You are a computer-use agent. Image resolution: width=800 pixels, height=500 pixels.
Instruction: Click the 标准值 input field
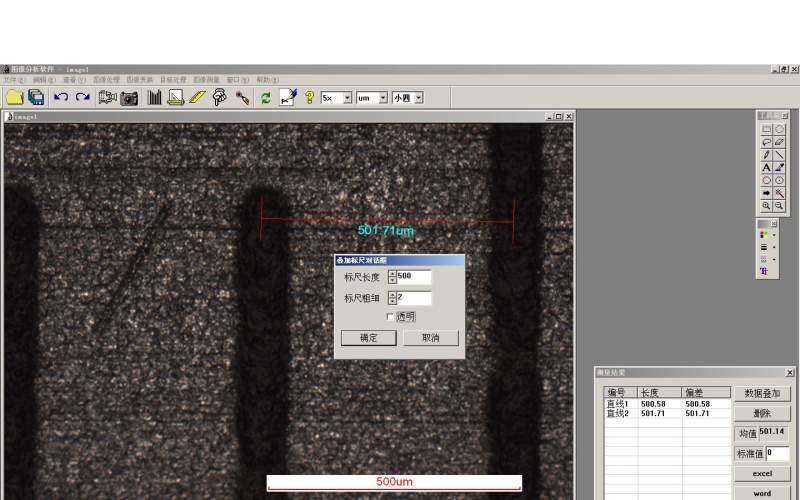click(x=778, y=453)
